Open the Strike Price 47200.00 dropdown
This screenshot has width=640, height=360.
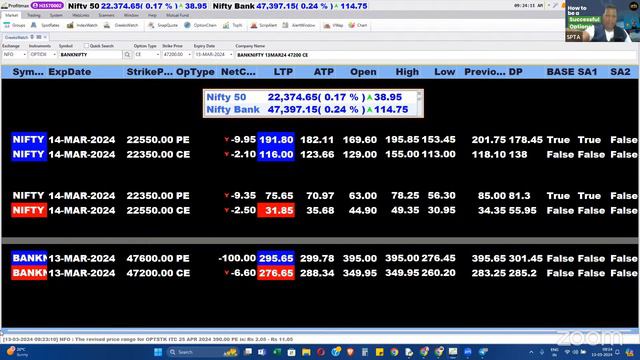click(x=176, y=54)
